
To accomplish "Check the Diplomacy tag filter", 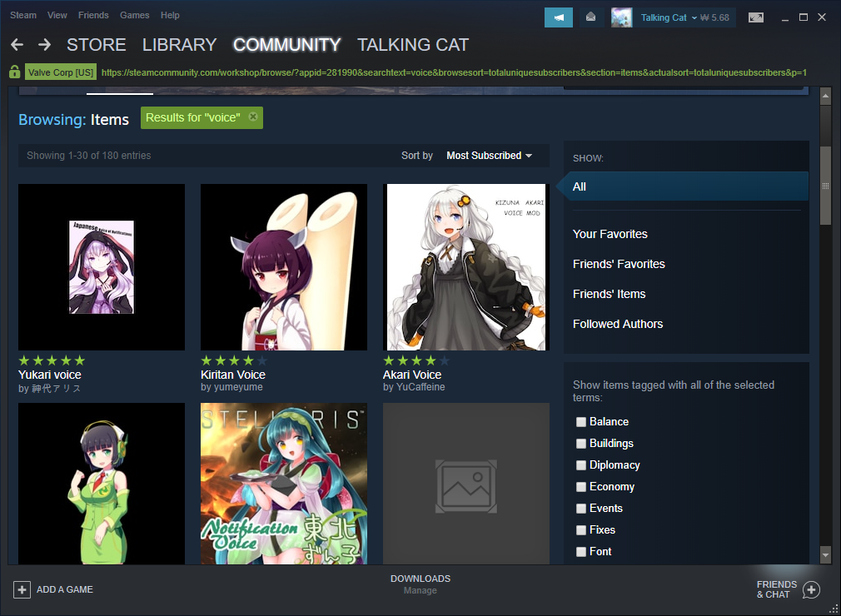I will coord(581,465).
